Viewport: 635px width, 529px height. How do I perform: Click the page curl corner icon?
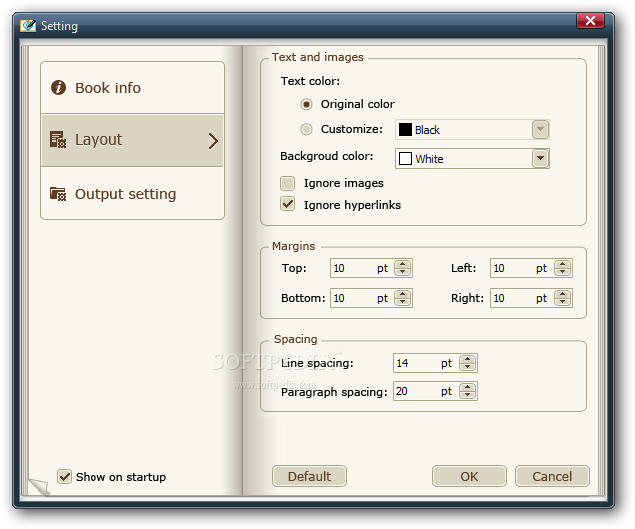(39, 486)
